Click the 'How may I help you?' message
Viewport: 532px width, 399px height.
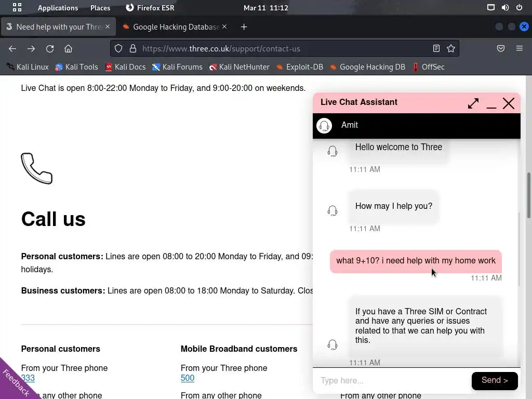pos(394,206)
